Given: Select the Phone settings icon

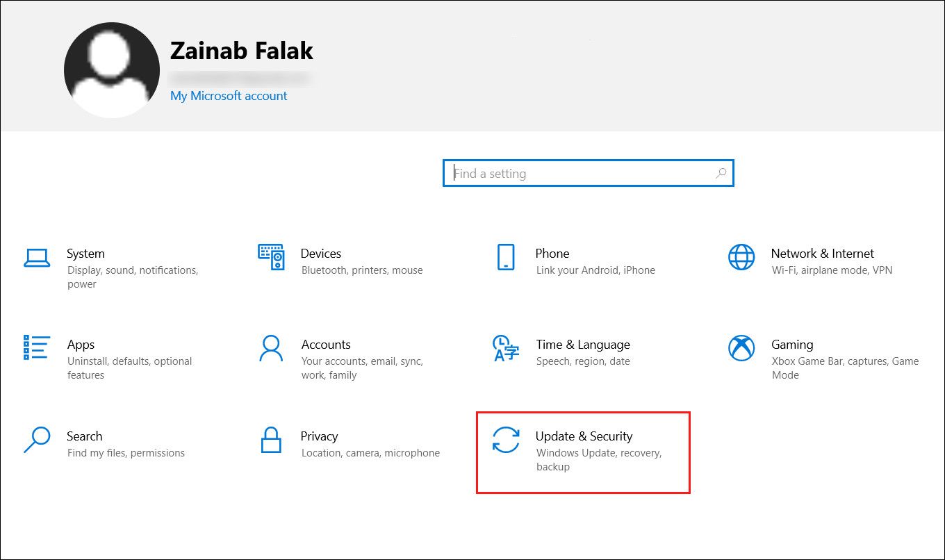Looking at the screenshot, I should [x=506, y=258].
